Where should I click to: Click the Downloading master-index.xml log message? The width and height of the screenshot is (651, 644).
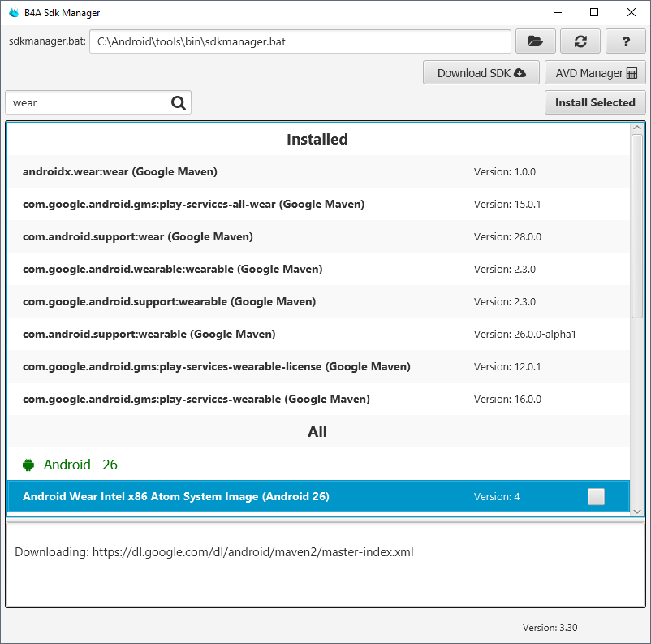213,552
